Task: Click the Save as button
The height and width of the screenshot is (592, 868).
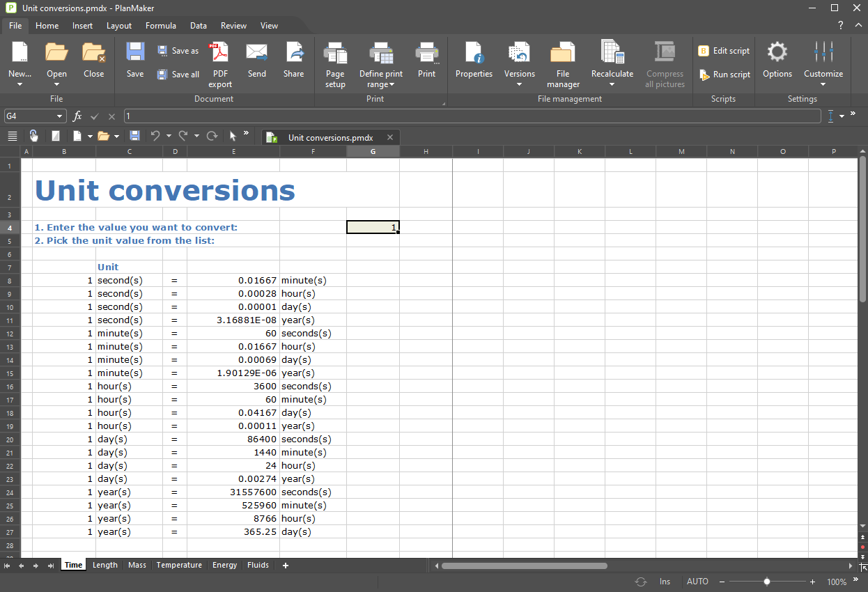Action: (x=178, y=51)
